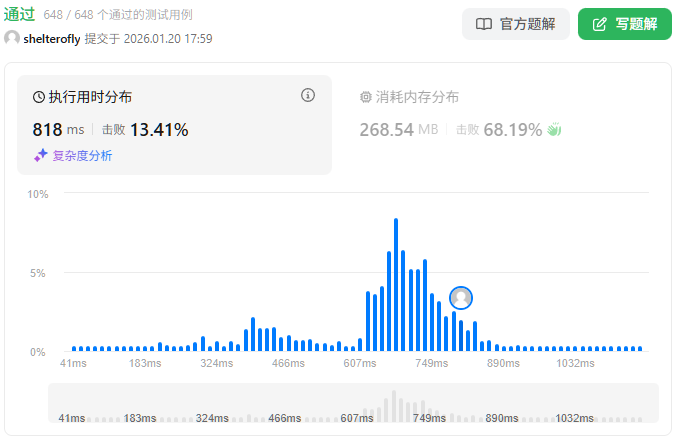The image size is (677, 441).
Task: Click the chip icon beside 消耗内存分布
Action: point(365,98)
